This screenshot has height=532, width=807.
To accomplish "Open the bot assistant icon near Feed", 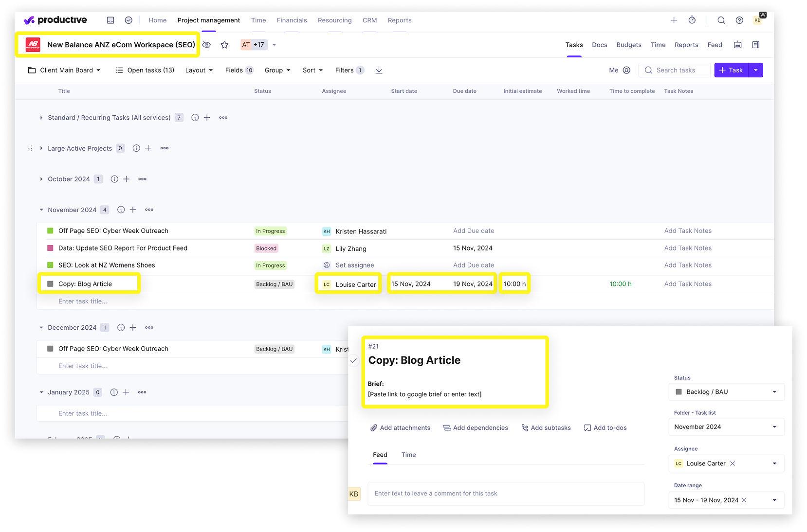I will pos(738,45).
